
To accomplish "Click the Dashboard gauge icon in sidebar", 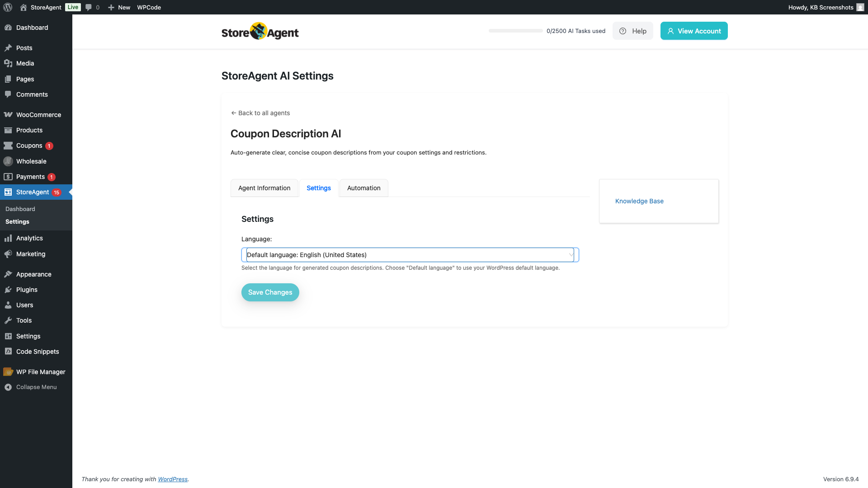I will click(8, 28).
